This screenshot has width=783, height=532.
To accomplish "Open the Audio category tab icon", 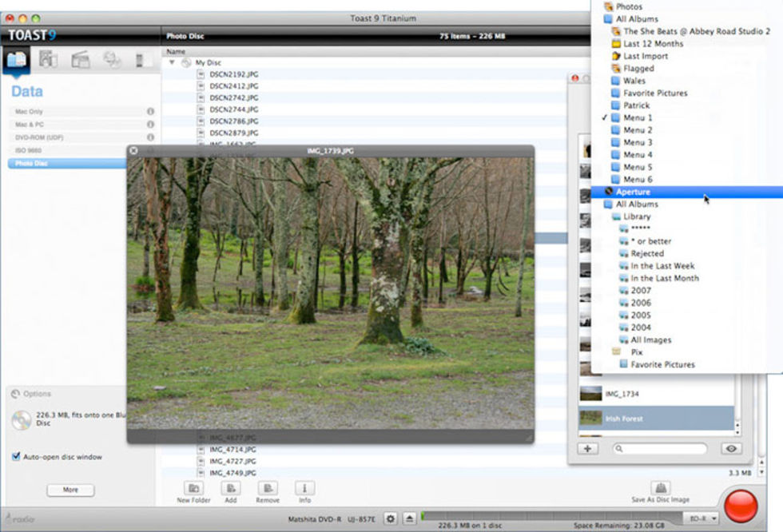I will pyautogui.click(x=48, y=59).
